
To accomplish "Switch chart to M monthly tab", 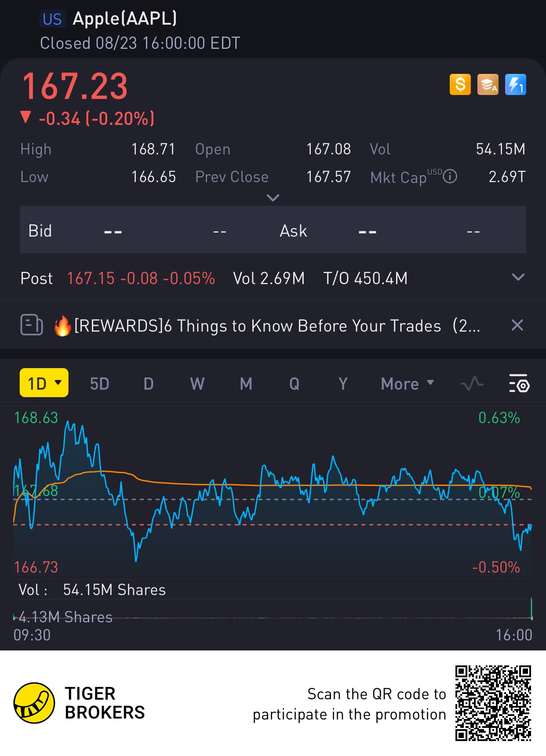I will pos(246,383).
